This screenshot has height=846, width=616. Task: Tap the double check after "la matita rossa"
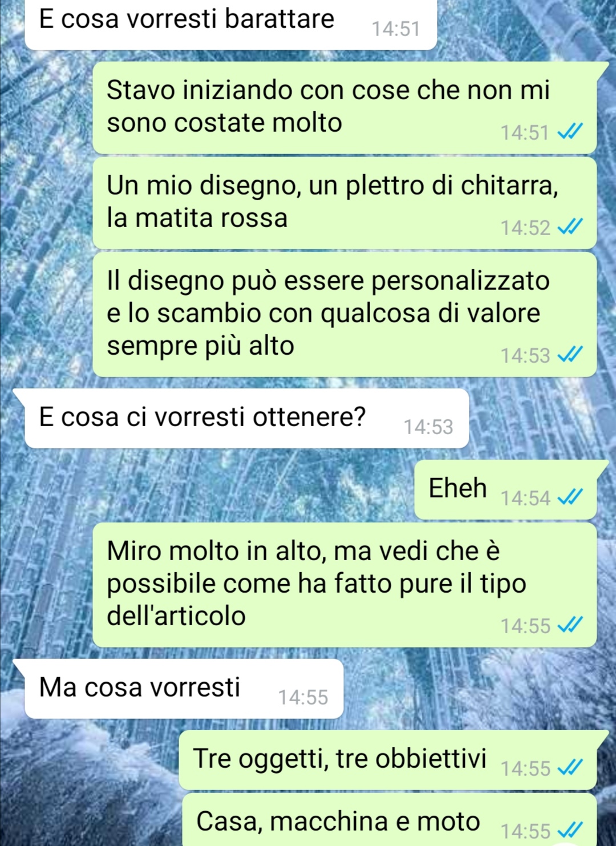(570, 228)
